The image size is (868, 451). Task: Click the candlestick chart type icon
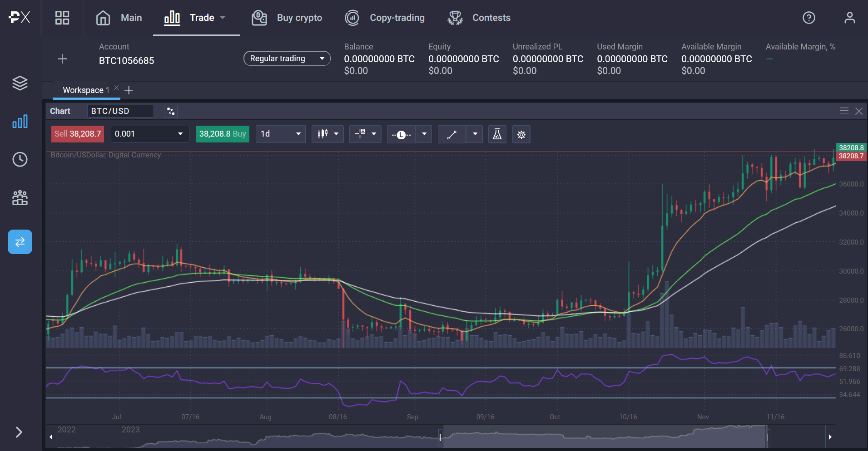tap(322, 134)
